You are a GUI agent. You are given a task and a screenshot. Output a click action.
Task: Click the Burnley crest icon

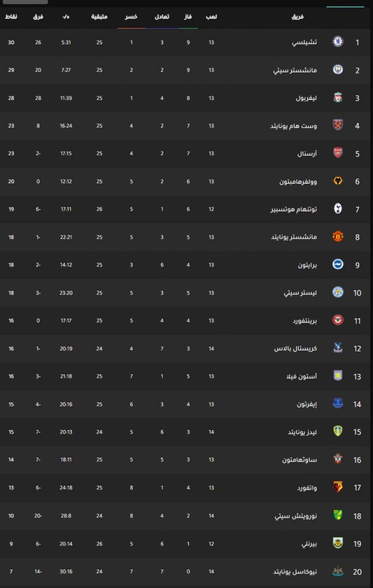[338, 543]
